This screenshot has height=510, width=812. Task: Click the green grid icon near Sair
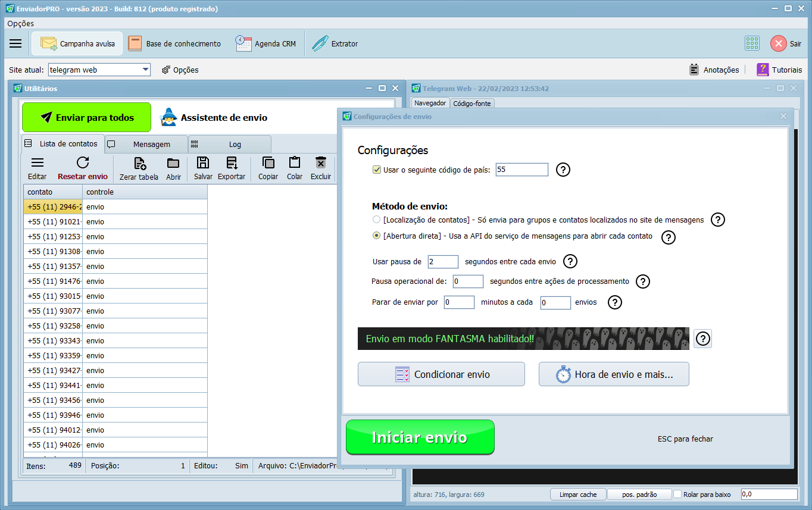(x=752, y=43)
